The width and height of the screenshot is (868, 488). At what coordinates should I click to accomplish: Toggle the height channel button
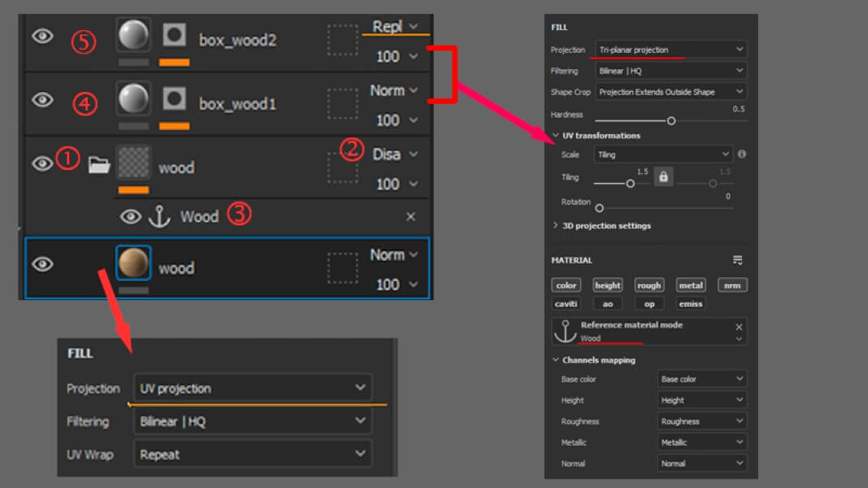[608, 285]
